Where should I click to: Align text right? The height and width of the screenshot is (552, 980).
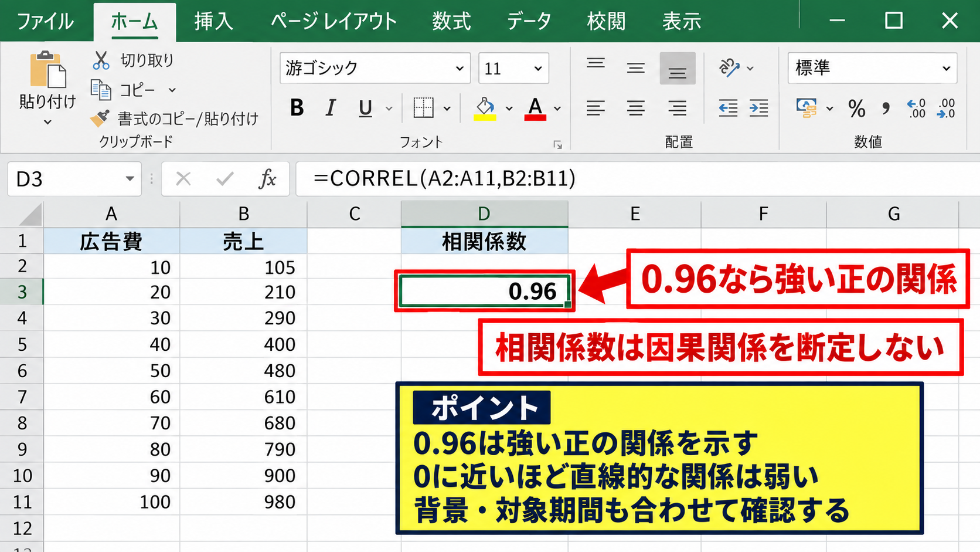click(x=678, y=108)
